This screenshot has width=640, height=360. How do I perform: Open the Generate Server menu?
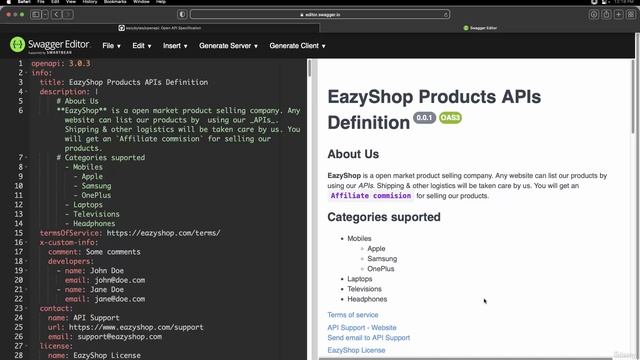228,46
